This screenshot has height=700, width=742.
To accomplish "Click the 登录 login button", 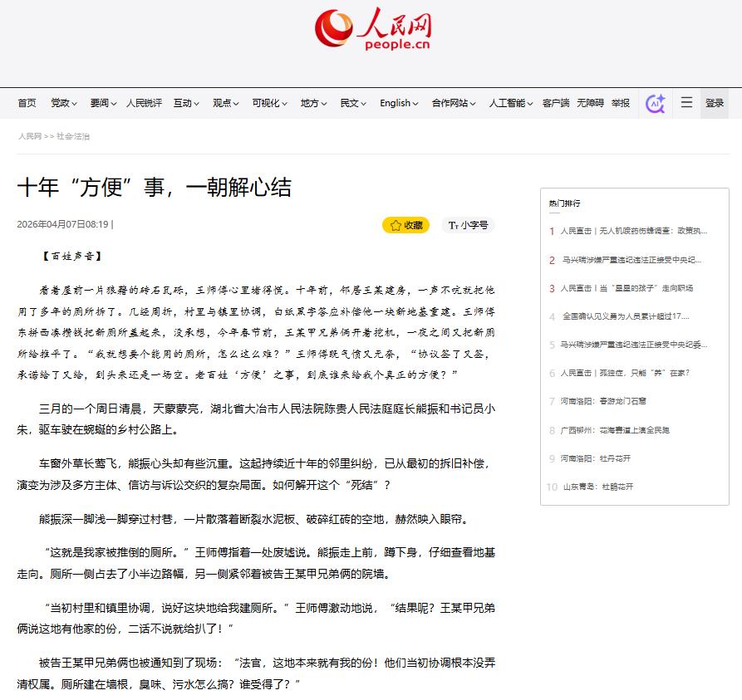I will [715, 104].
